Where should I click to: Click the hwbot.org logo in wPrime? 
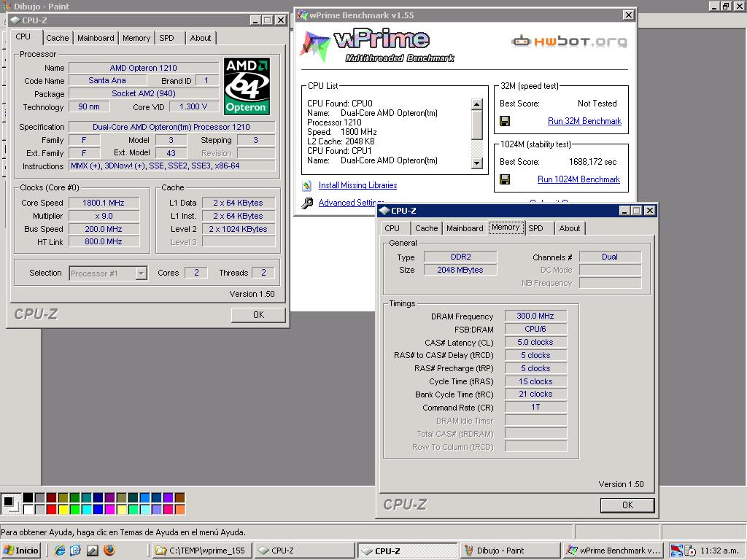point(569,42)
